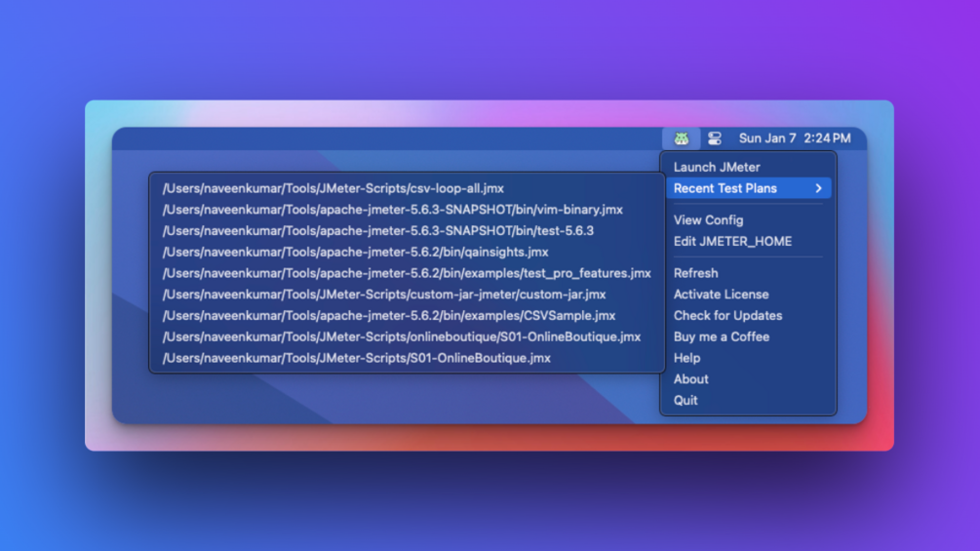Open csv-loop-all.jmx recent test plan

coord(407,188)
